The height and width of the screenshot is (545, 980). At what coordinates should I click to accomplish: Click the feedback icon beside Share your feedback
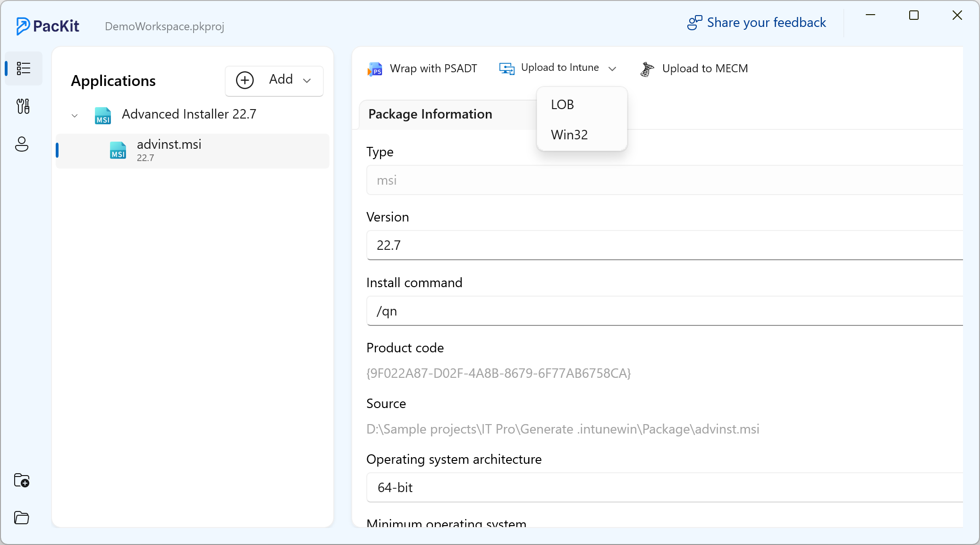(694, 23)
